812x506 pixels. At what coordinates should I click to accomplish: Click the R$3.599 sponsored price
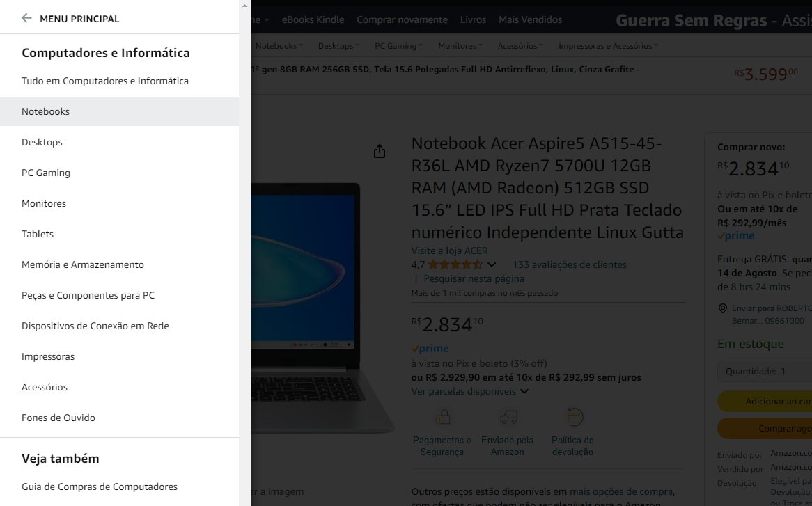766,74
